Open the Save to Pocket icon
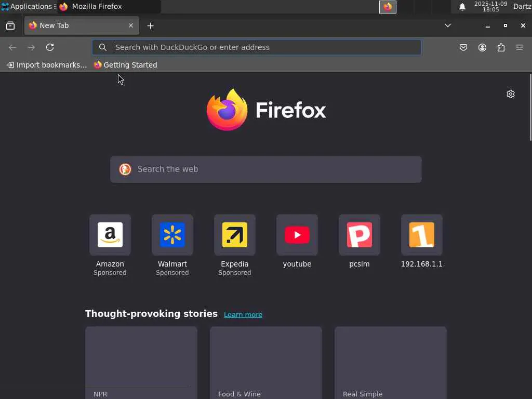Viewport: 532px width, 399px height. click(x=463, y=47)
